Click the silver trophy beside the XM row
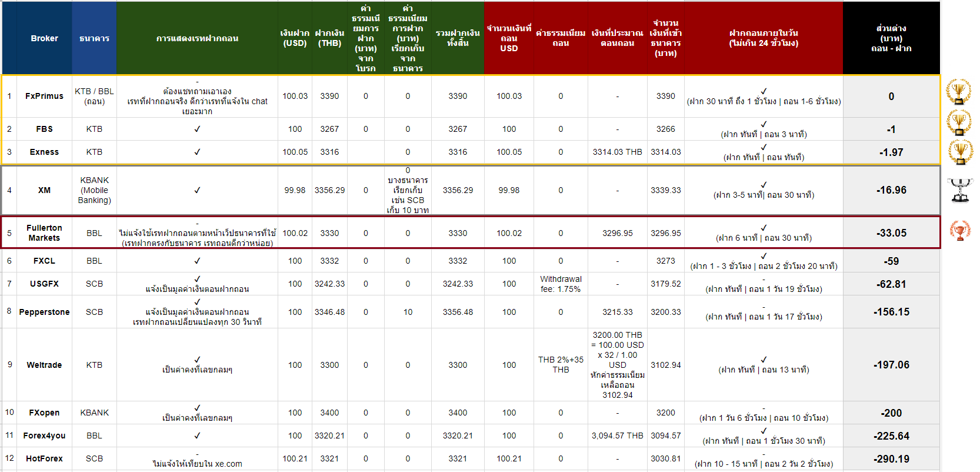 pos(960,190)
